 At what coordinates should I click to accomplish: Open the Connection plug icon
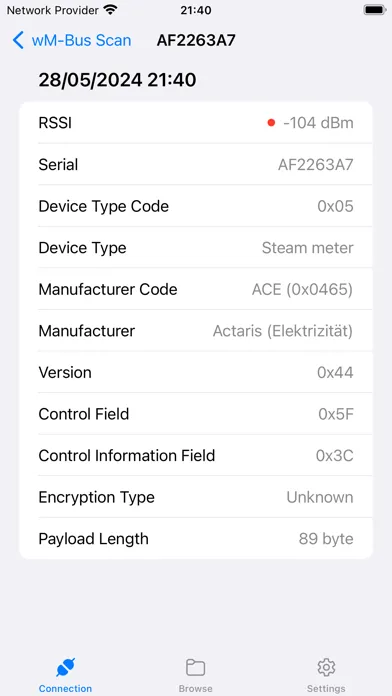point(65,667)
